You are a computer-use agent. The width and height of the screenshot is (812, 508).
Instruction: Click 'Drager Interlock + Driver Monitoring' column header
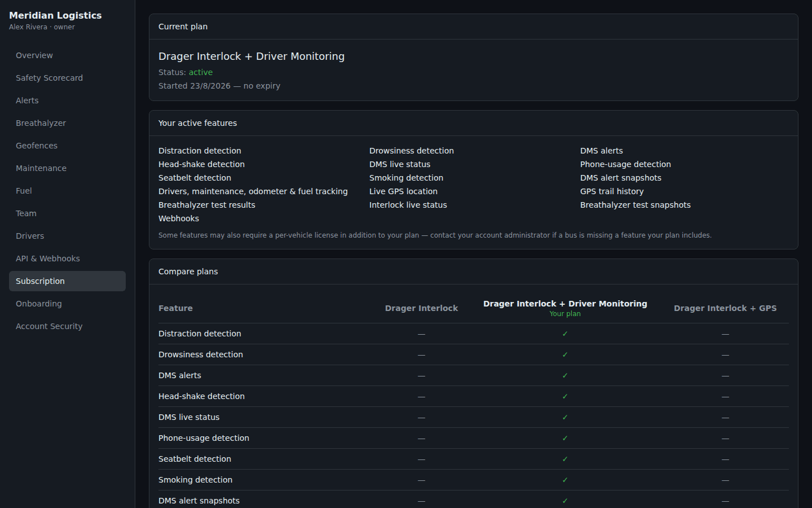[565, 304]
